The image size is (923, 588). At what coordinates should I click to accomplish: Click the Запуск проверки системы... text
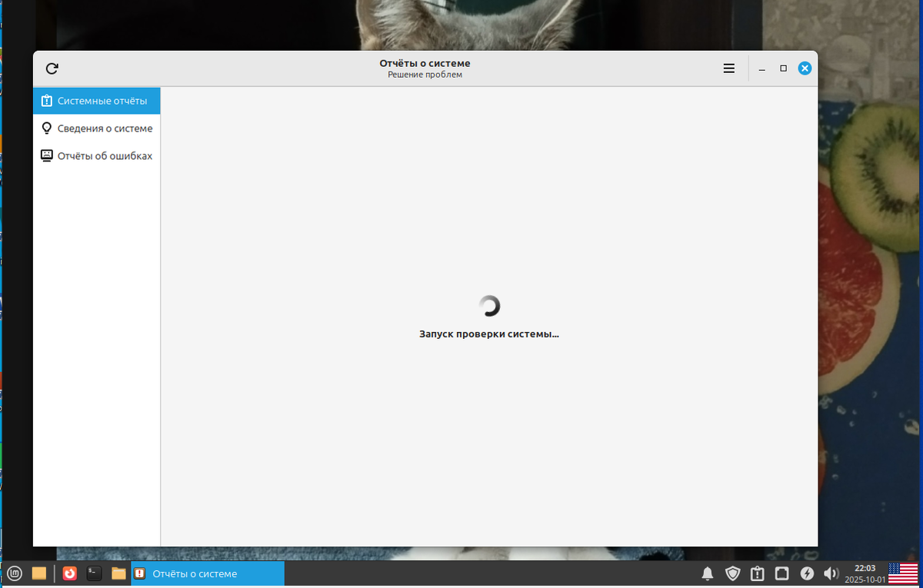point(489,334)
